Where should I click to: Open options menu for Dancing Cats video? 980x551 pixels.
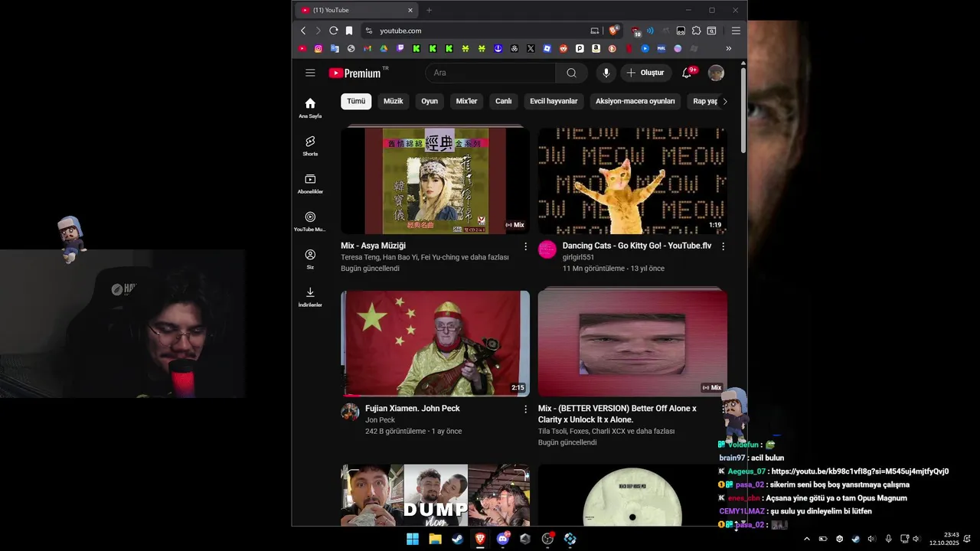click(723, 246)
